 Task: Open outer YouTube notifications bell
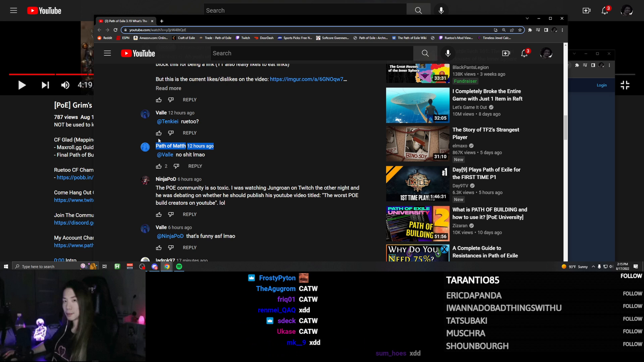[605, 10]
